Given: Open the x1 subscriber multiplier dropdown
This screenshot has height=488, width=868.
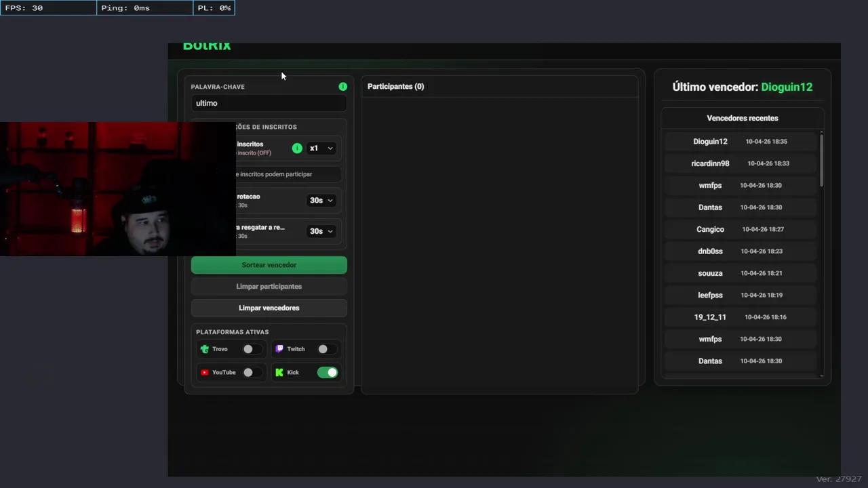Looking at the screenshot, I should click(x=320, y=148).
